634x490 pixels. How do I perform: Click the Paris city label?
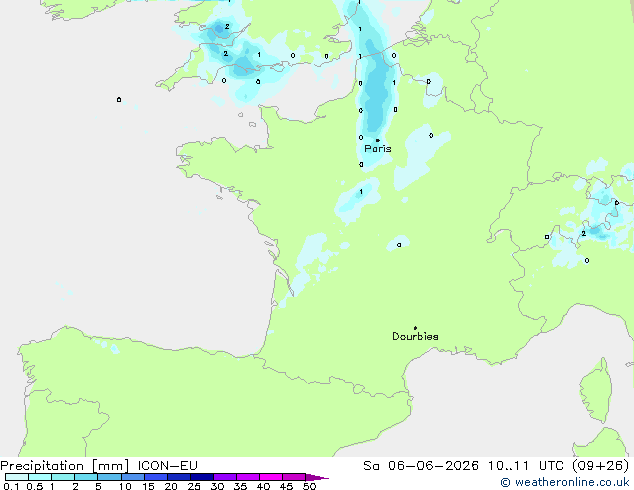point(378,149)
